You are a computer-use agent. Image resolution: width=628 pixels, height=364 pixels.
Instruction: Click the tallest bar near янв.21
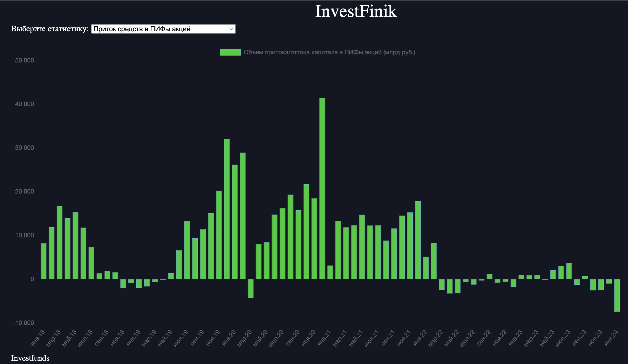click(x=322, y=188)
